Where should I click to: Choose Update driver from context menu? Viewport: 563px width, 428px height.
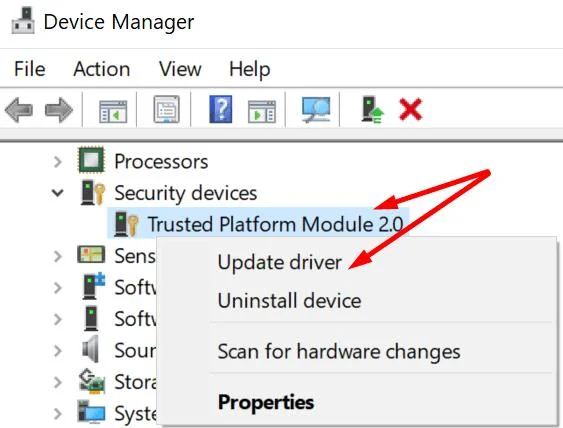(x=279, y=262)
